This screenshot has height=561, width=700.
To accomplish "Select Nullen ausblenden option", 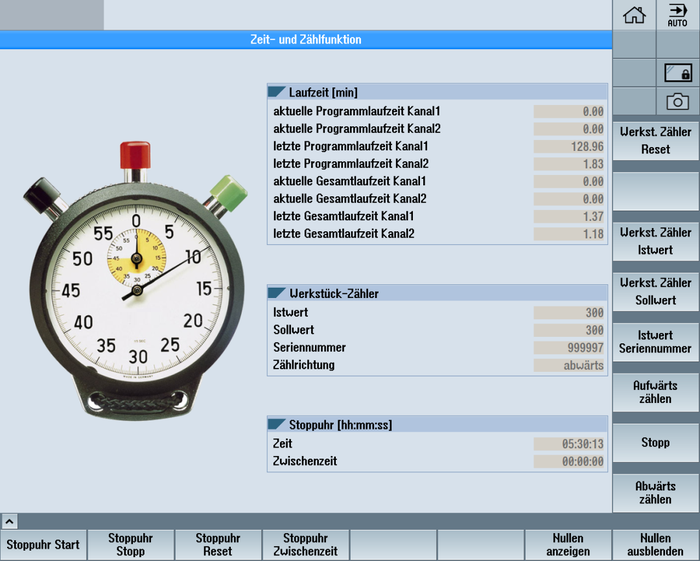I will point(656,545).
